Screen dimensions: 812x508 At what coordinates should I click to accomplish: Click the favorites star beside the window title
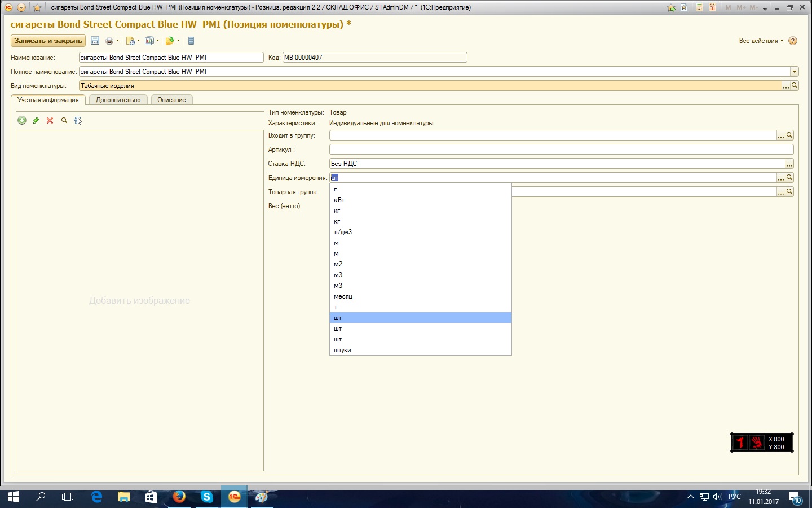point(37,7)
